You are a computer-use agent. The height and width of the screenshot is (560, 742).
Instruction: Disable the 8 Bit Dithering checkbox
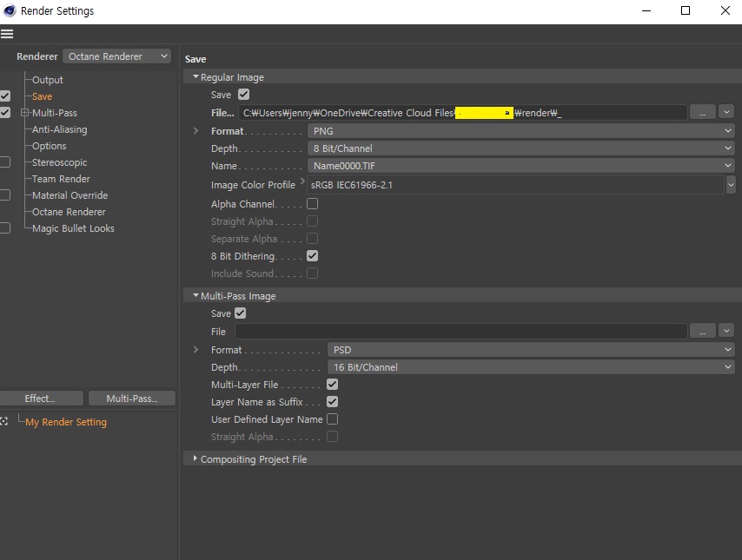tap(312, 256)
